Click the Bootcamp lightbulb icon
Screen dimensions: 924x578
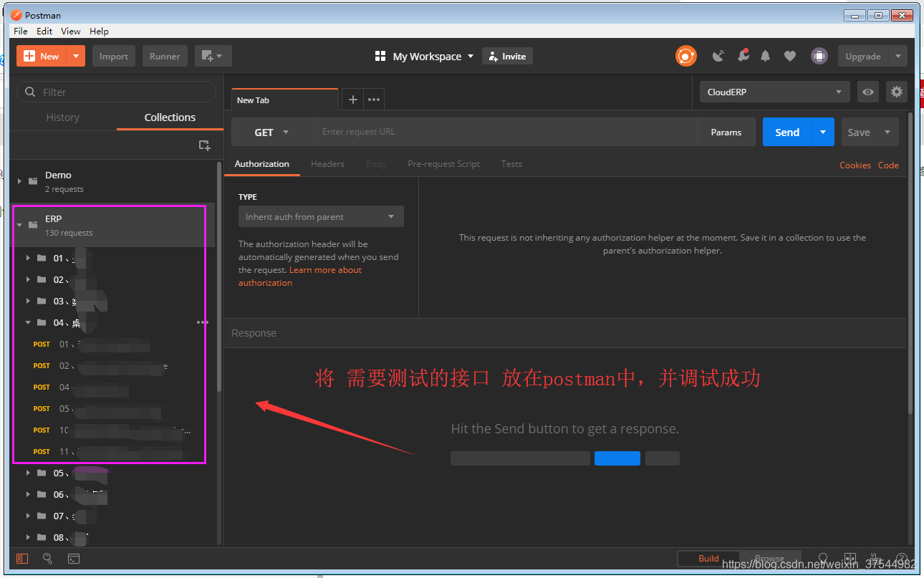[823, 559]
